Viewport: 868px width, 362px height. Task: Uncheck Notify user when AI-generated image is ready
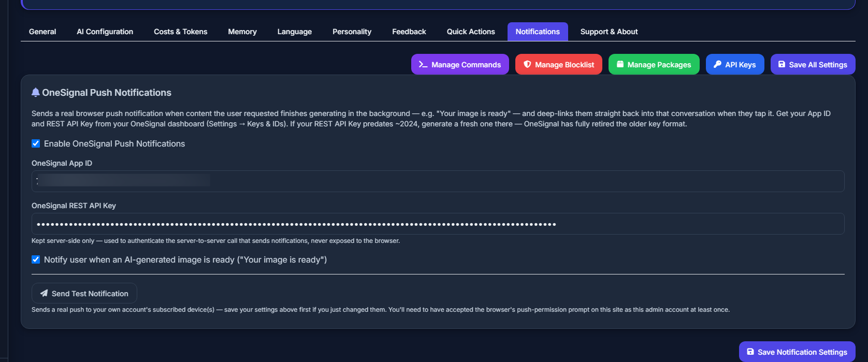[36, 259]
